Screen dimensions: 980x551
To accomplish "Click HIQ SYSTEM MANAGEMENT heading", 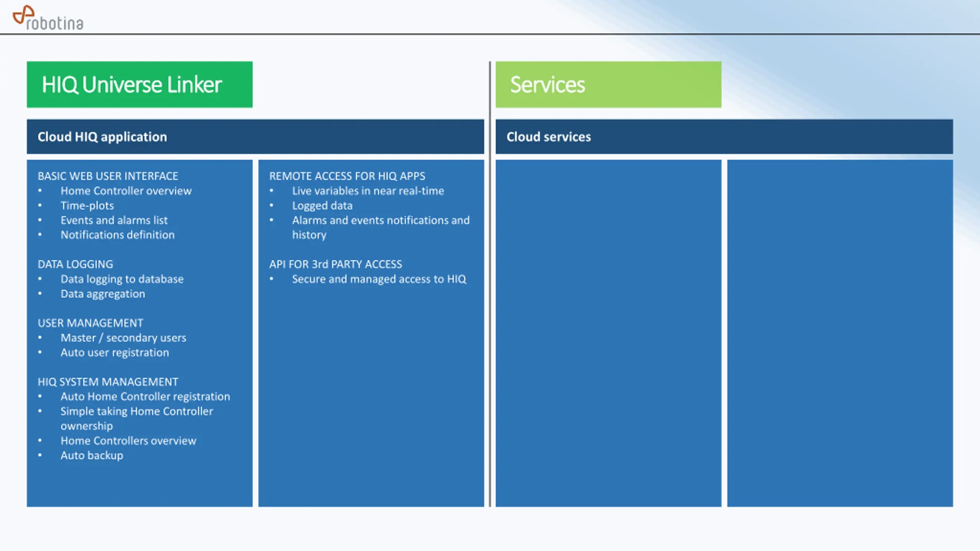I will 108,382.
